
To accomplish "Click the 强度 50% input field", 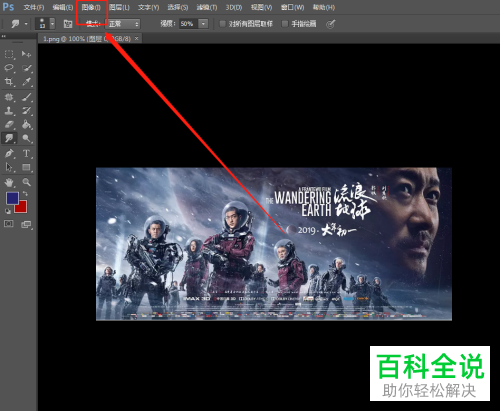I will pos(188,24).
